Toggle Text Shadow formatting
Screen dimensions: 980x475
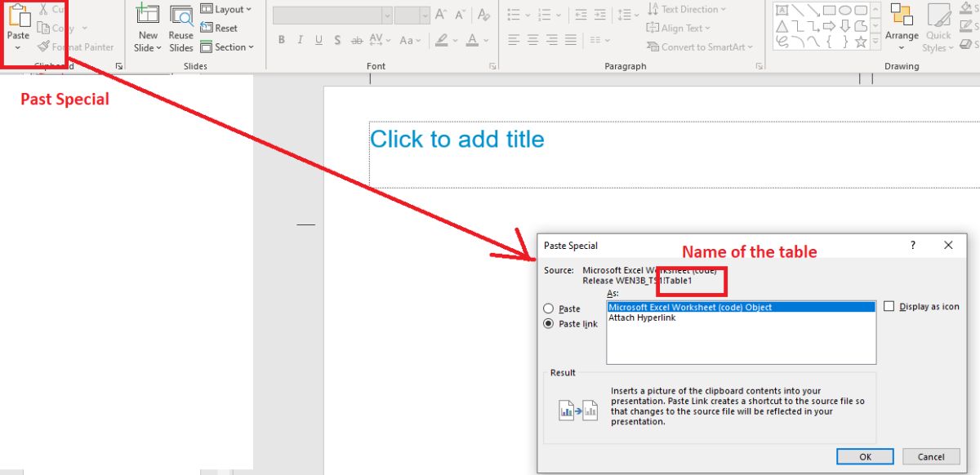click(x=337, y=40)
